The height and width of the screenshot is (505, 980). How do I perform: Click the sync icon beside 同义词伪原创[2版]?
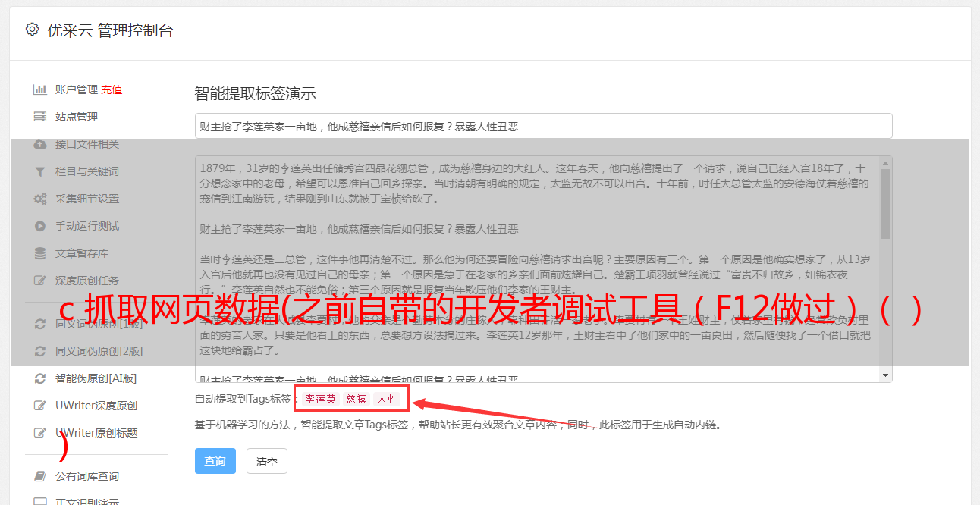40,351
